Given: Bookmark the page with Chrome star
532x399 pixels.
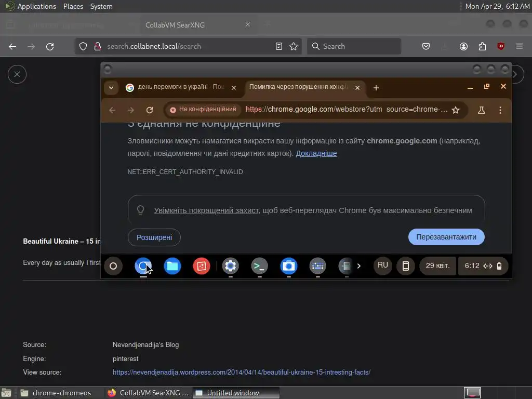Looking at the screenshot, I should point(456,110).
